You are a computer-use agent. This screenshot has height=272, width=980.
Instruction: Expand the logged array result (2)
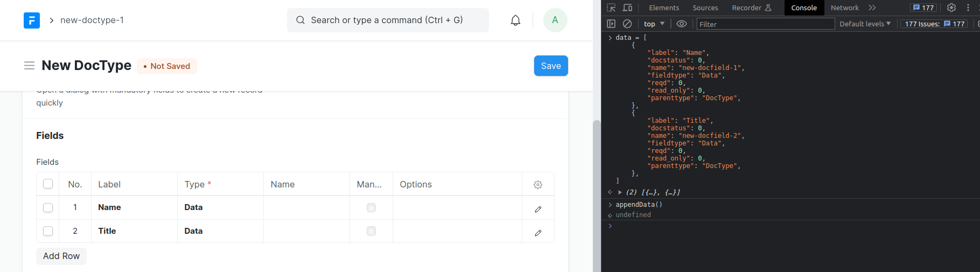pos(620,192)
